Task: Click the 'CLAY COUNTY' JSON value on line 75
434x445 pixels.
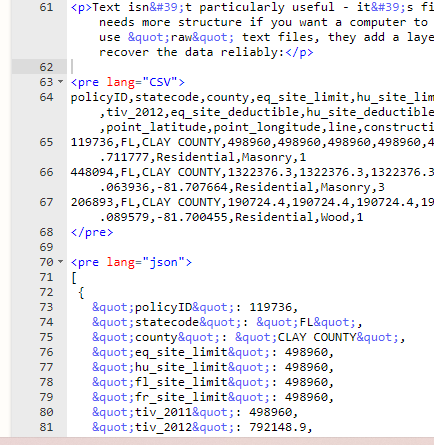Action: coord(317,337)
